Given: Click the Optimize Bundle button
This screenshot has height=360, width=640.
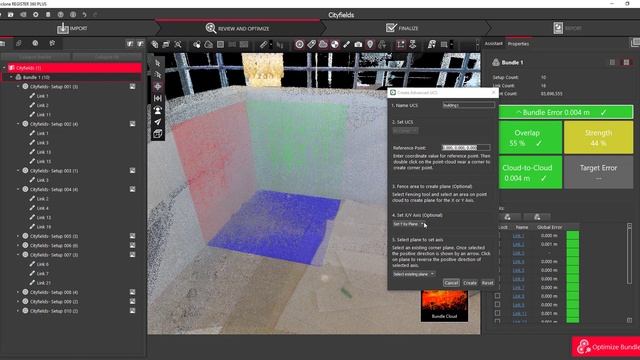Looking at the screenshot, I should pos(606,347).
